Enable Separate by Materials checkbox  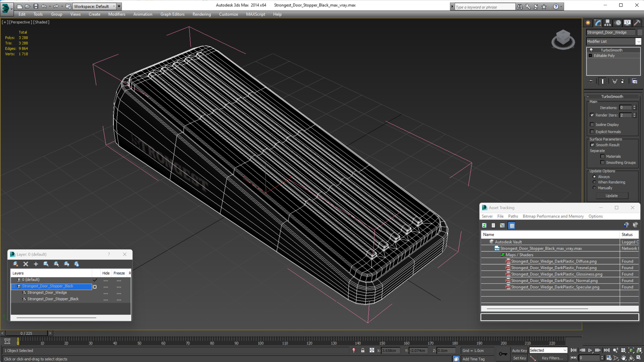click(x=602, y=156)
